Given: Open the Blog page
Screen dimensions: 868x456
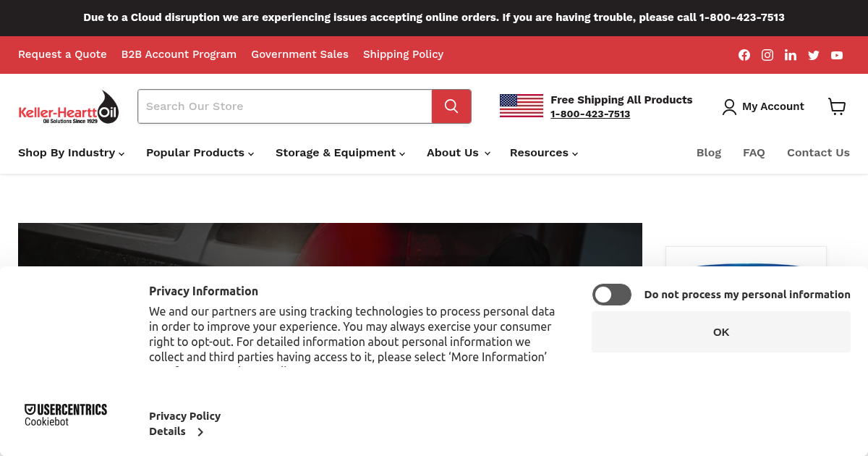Looking at the screenshot, I should click(709, 153).
